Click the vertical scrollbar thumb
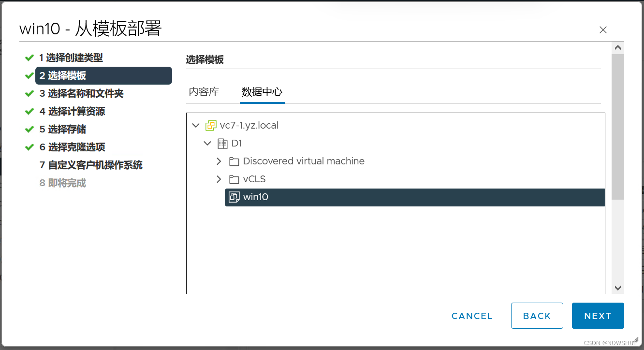Image resolution: width=644 pixels, height=350 pixels. click(x=618, y=127)
